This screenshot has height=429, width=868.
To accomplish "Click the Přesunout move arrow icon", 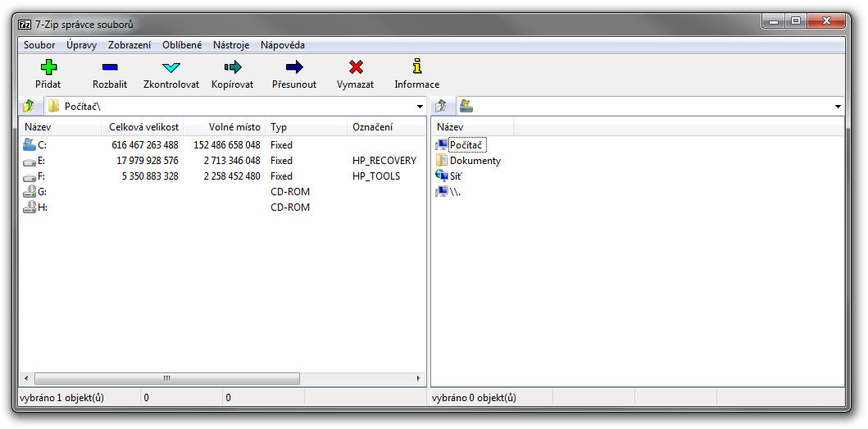I will [x=294, y=67].
